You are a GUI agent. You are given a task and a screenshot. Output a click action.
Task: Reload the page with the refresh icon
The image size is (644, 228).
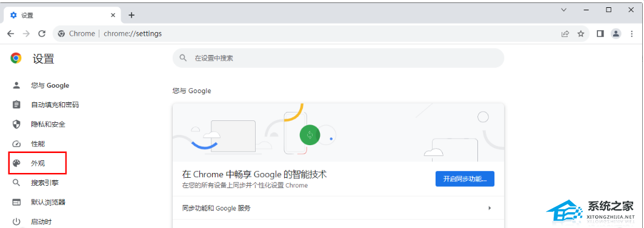tap(42, 34)
